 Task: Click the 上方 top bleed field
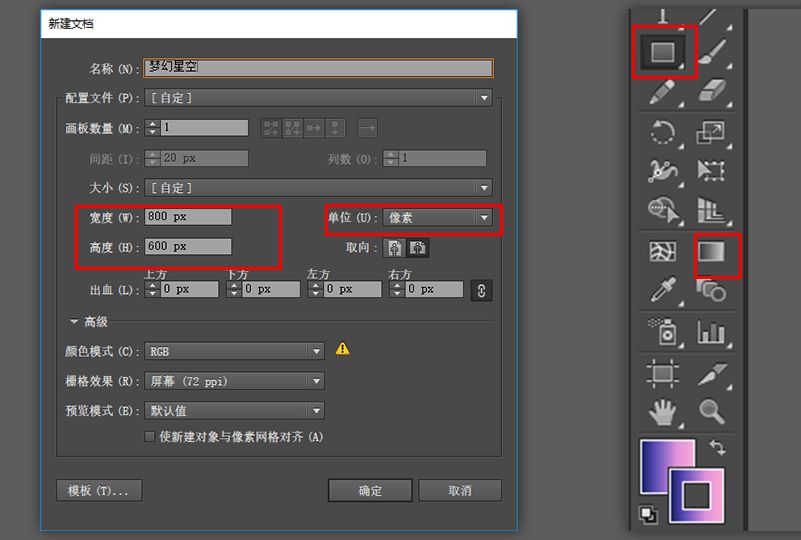(x=190, y=289)
